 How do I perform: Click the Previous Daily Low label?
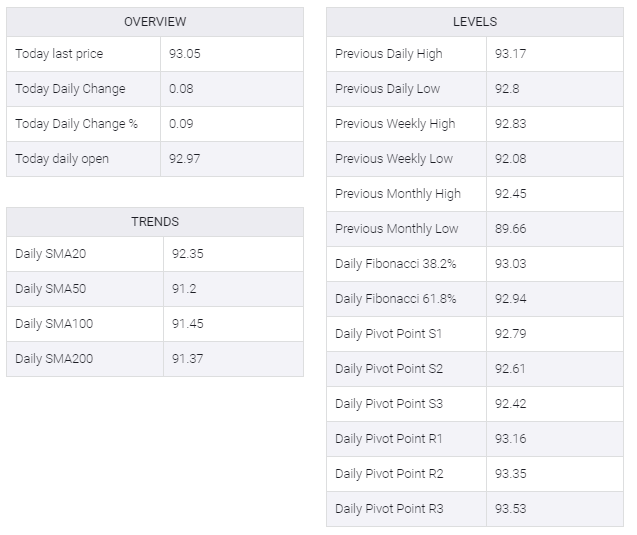388,89
